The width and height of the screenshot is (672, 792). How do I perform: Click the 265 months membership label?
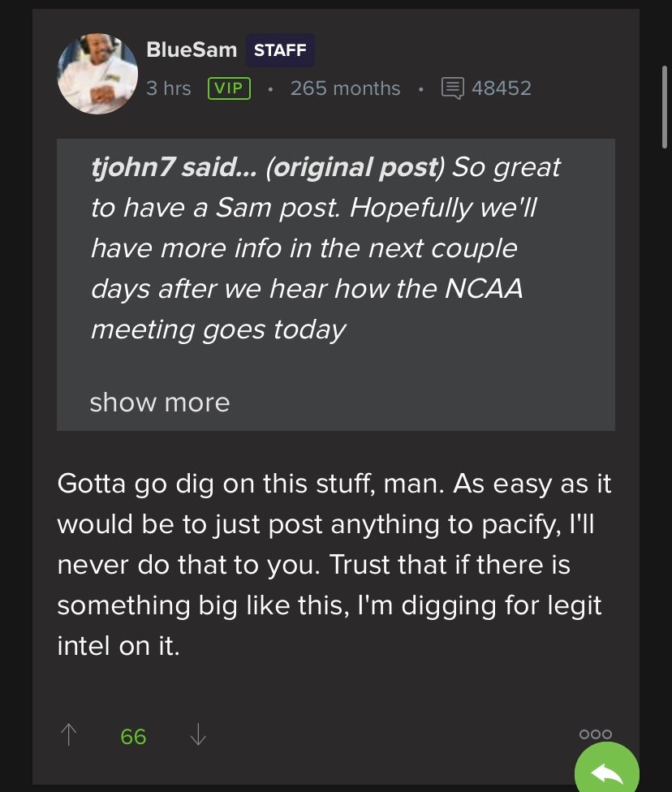pos(345,88)
